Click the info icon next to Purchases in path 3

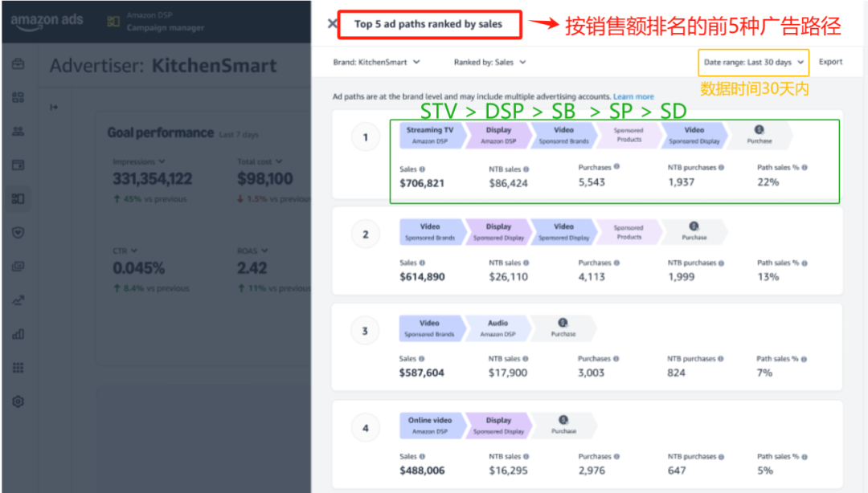pyautogui.click(x=616, y=359)
